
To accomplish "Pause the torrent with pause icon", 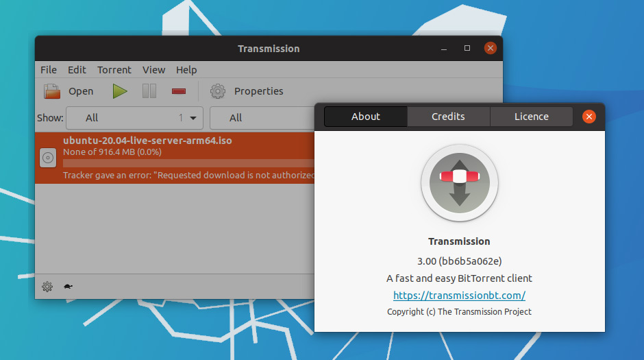I will click(x=149, y=91).
